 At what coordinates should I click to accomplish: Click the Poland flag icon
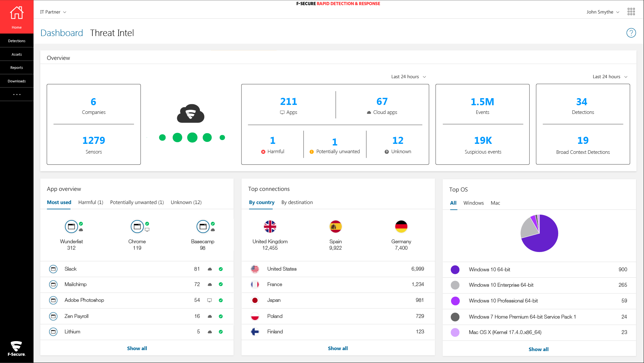pyautogui.click(x=255, y=316)
